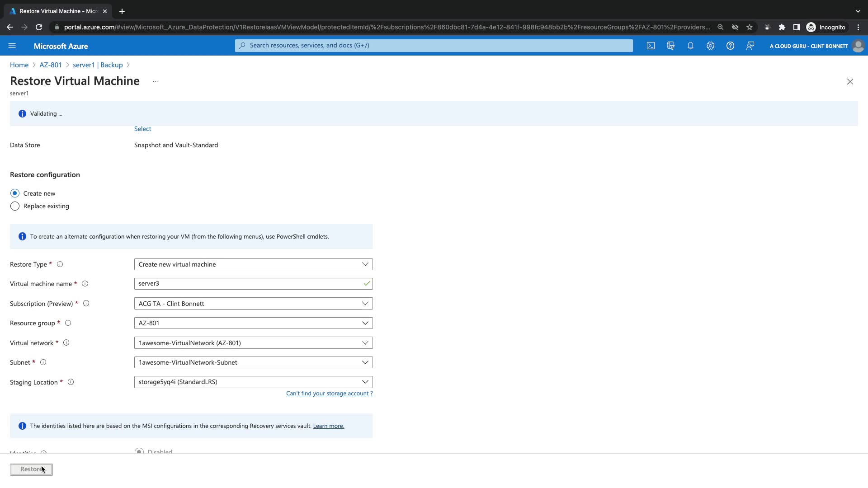This screenshot has height=488, width=868.
Task: Click into the Virtual machine name field
Action: [x=249, y=284]
